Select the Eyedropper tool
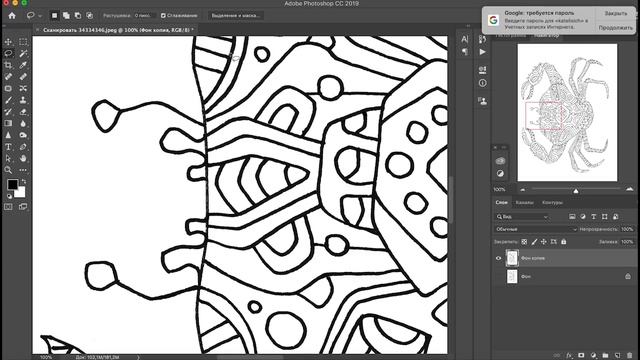 pyautogui.click(x=23, y=65)
